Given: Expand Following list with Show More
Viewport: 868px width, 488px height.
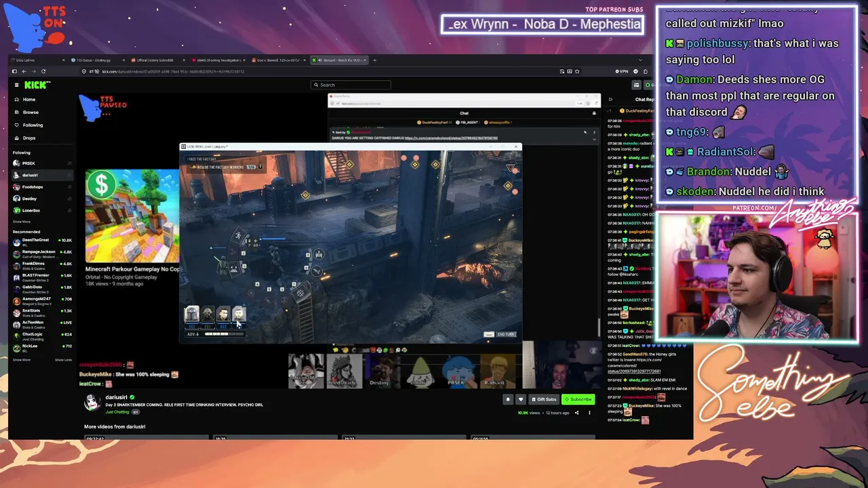Looking at the screenshot, I should tap(21, 222).
